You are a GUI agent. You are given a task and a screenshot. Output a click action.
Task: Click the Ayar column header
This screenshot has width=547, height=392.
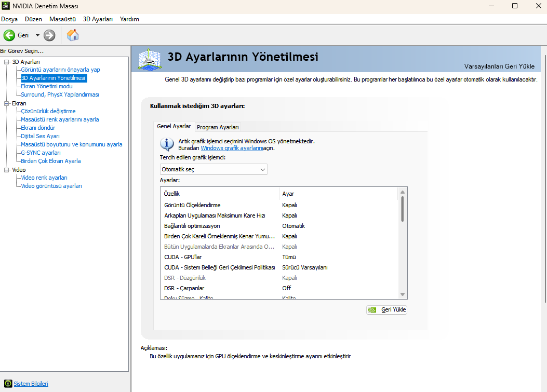[338, 194]
